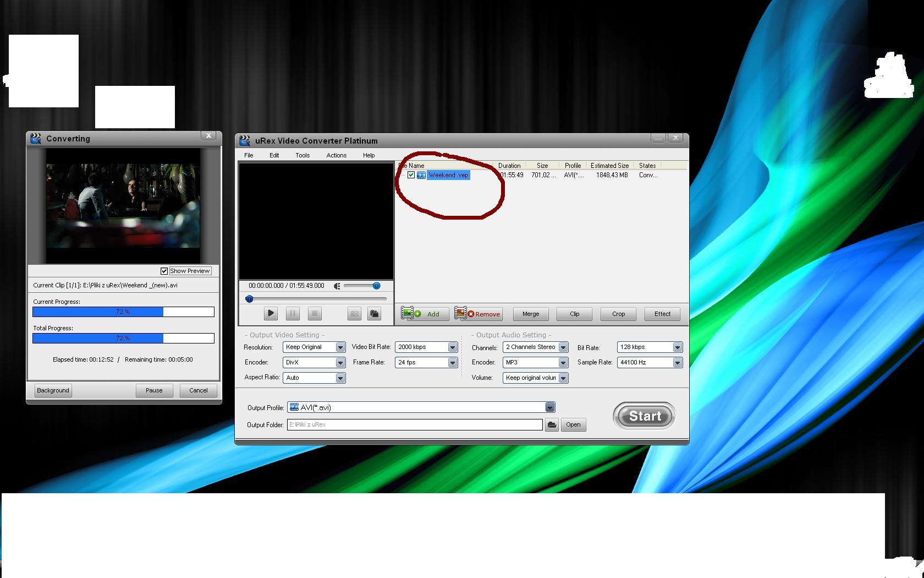Click the Current Progress bar
Screen dimensions: 924x578
tap(123, 312)
